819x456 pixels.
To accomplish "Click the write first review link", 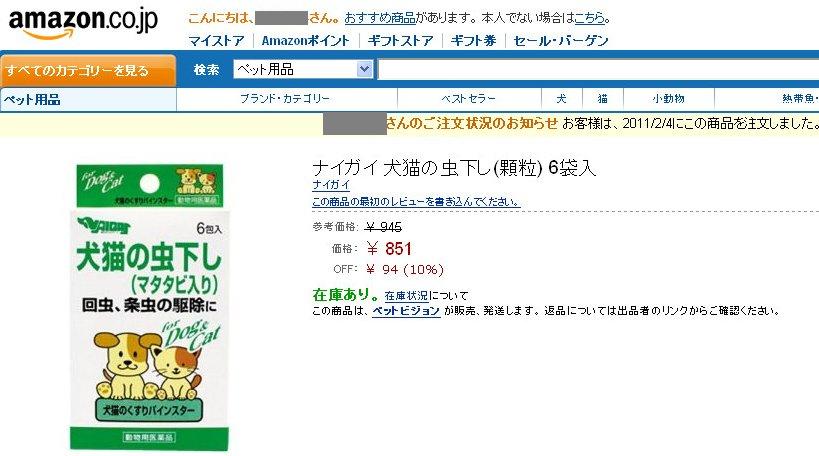I will (416, 202).
